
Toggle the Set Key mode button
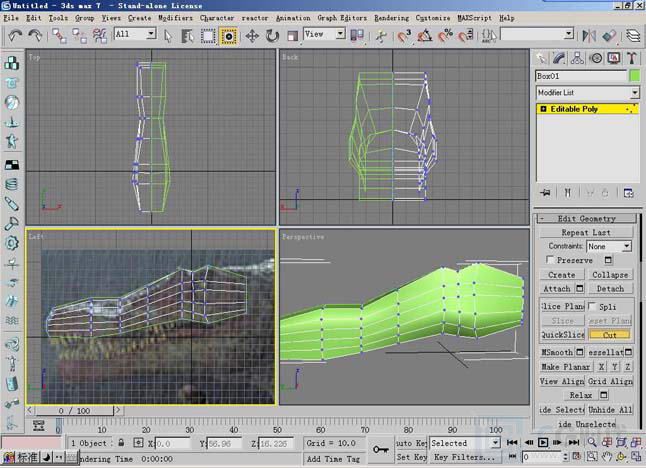point(411,457)
